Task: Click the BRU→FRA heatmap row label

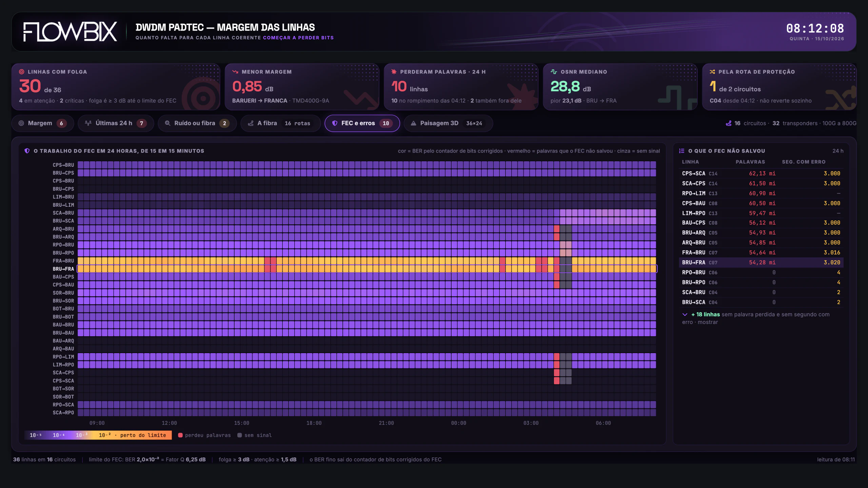Action: [x=63, y=269]
